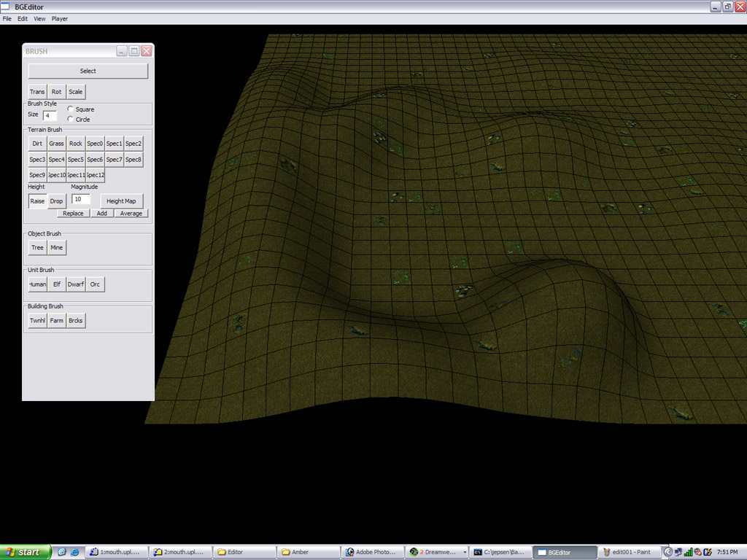Switch height mode to Drop
747x560 pixels.
point(57,201)
